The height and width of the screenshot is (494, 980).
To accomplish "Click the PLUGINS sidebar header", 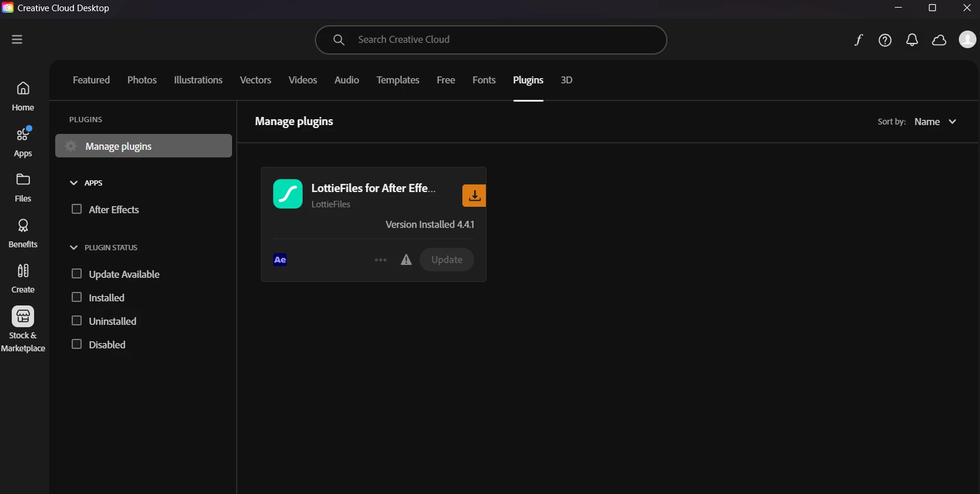I will point(86,119).
